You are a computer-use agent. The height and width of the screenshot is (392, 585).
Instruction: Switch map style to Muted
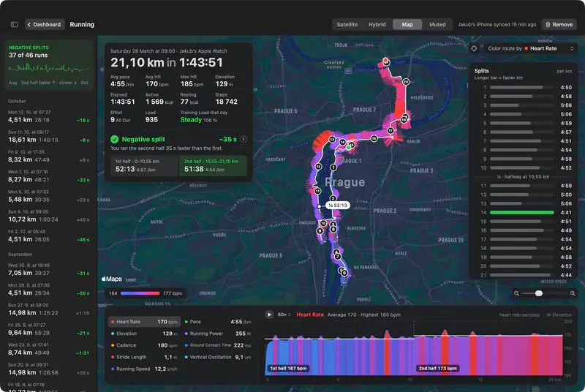click(x=437, y=25)
